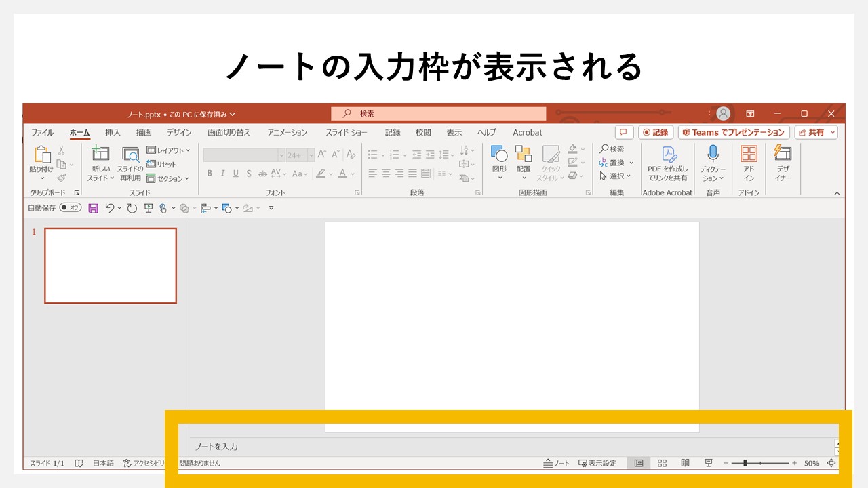Toggle bold formatting in the font group
The width and height of the screenshot is (868, 488).
click(210, 174)
